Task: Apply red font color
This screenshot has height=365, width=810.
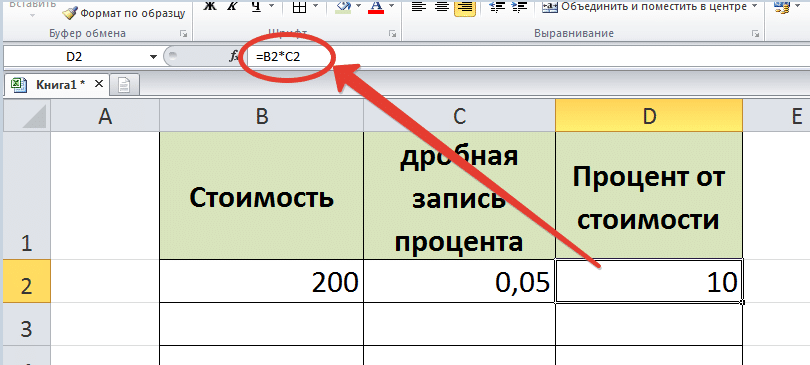Action: click(377, 6)
